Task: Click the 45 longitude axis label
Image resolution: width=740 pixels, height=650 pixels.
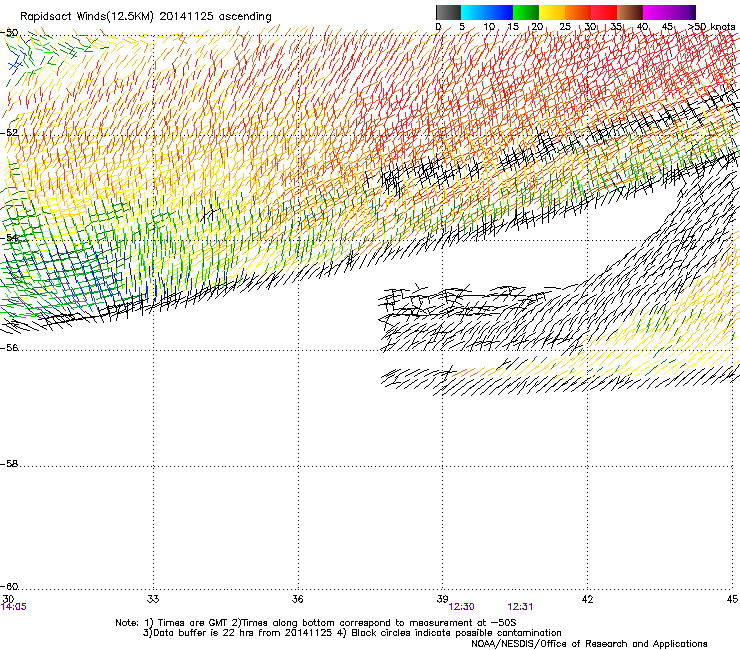Action: pos(732,599)
